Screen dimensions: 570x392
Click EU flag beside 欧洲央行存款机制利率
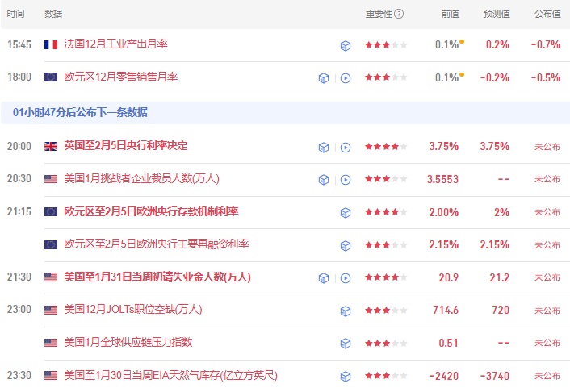pyautogui.click(x=51, y=212)
